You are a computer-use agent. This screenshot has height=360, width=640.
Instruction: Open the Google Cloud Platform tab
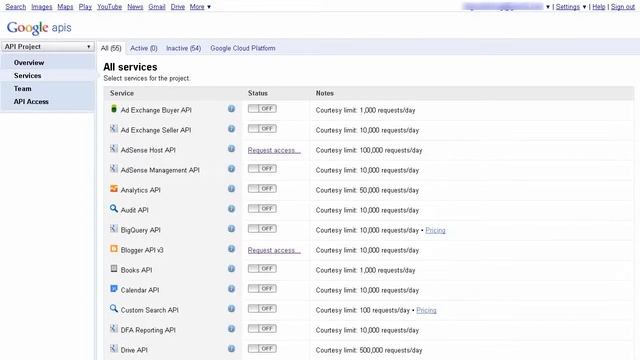243,48
